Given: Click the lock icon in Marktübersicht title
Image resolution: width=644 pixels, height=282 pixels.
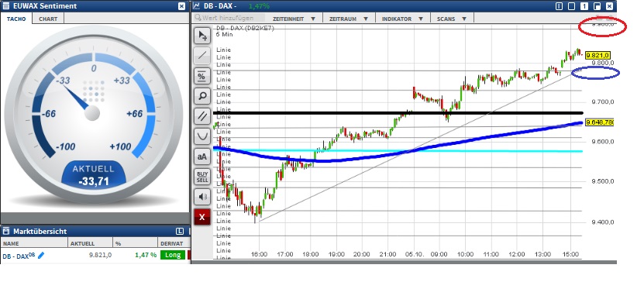Looking at the screenshot, I should click(6, 231).
